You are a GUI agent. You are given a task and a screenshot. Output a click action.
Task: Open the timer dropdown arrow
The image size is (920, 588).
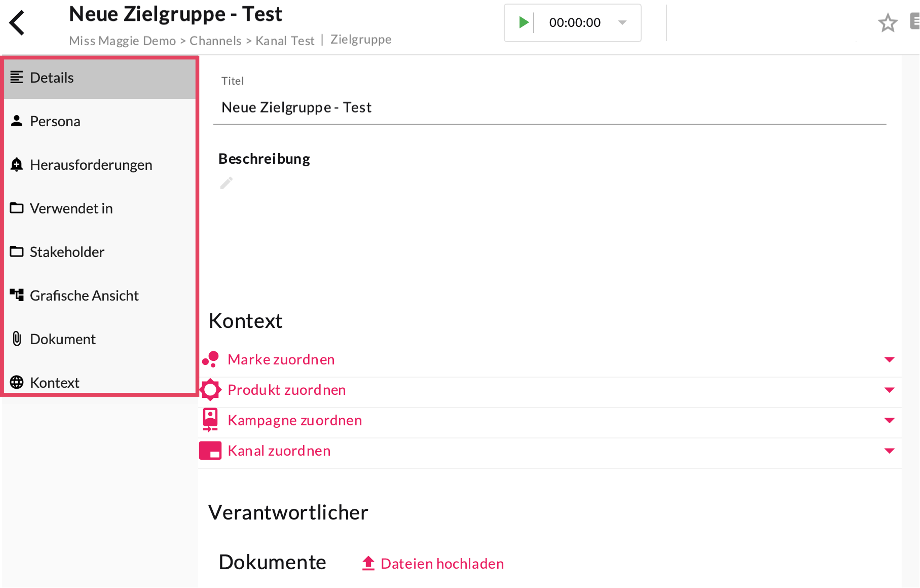click(622, 22)
